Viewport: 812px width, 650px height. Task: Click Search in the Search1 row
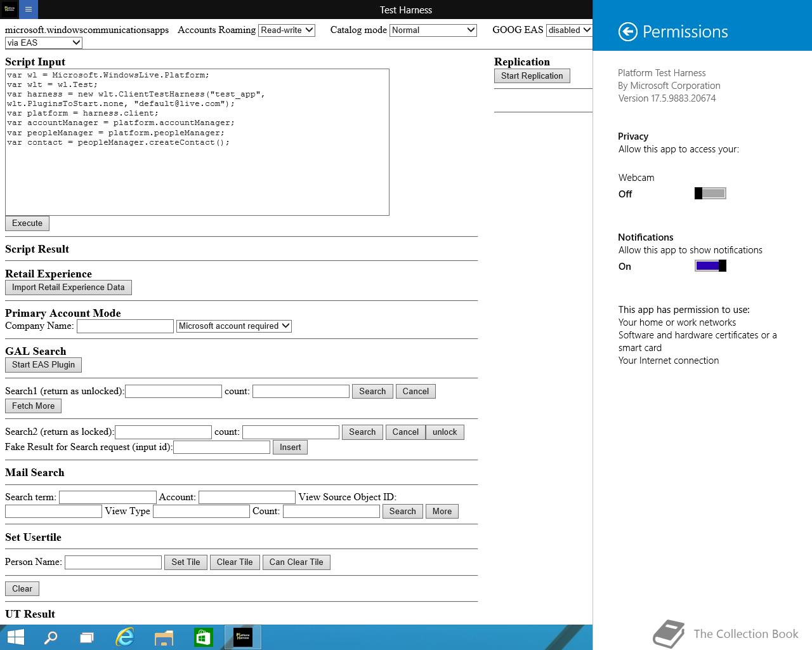(x=372, y=392)
